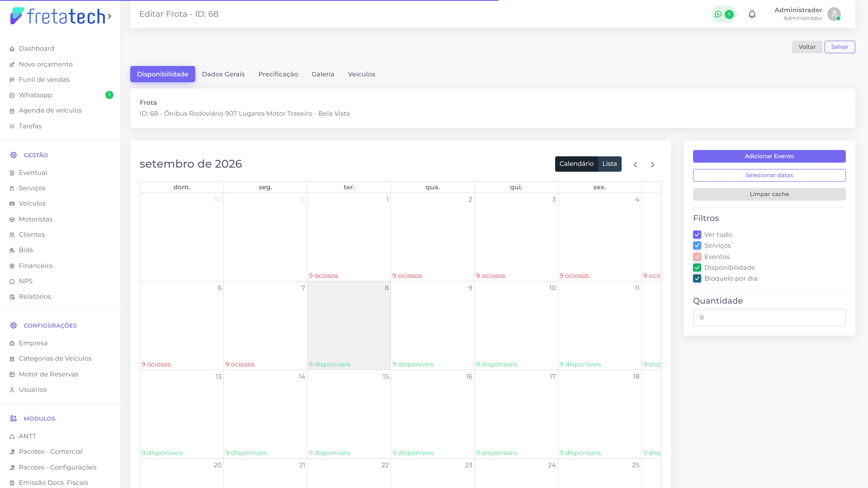
Task: Click '9 disponíveis' on September 17
Action: (497, 453)
